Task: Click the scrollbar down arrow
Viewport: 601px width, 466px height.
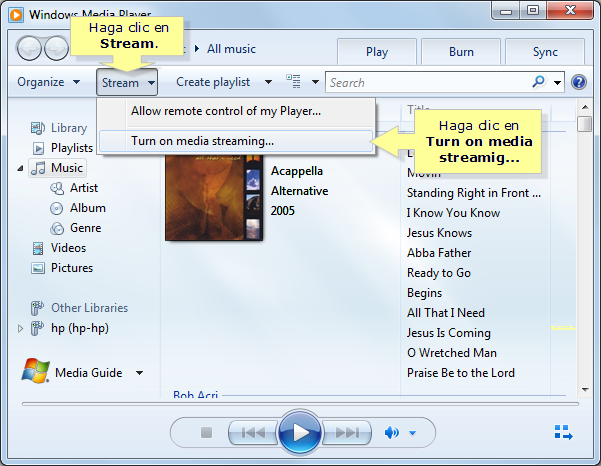Action: coord(585,390)
